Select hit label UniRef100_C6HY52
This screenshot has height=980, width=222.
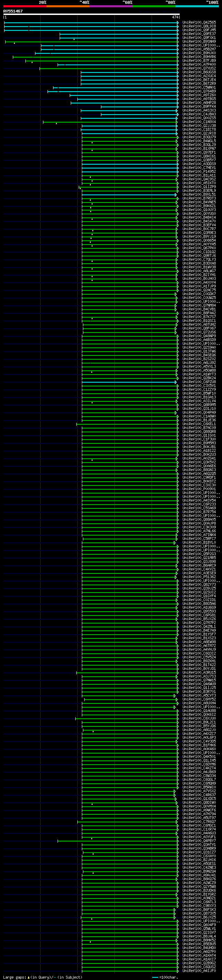pyautogui.click(x=199, y=699)
